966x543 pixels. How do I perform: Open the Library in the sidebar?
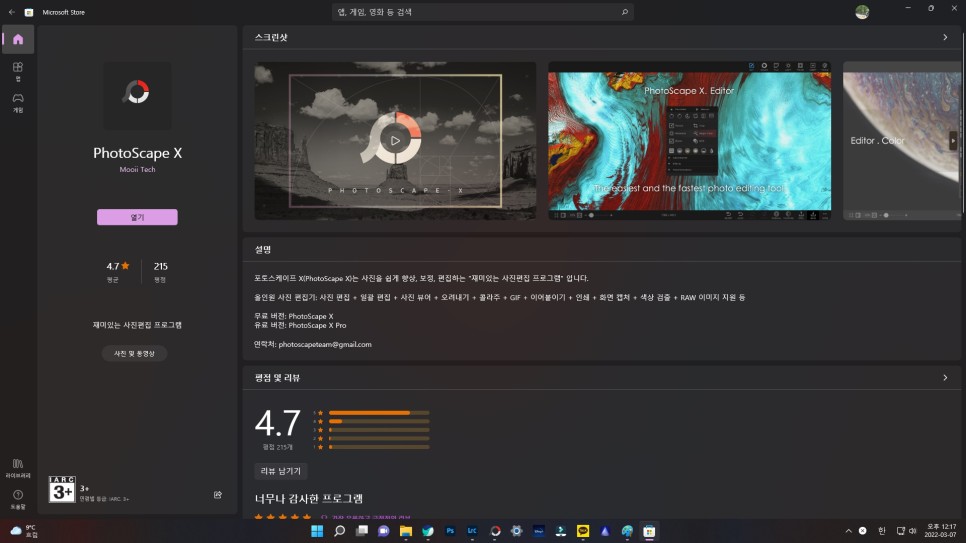click(x=18, y=468)
